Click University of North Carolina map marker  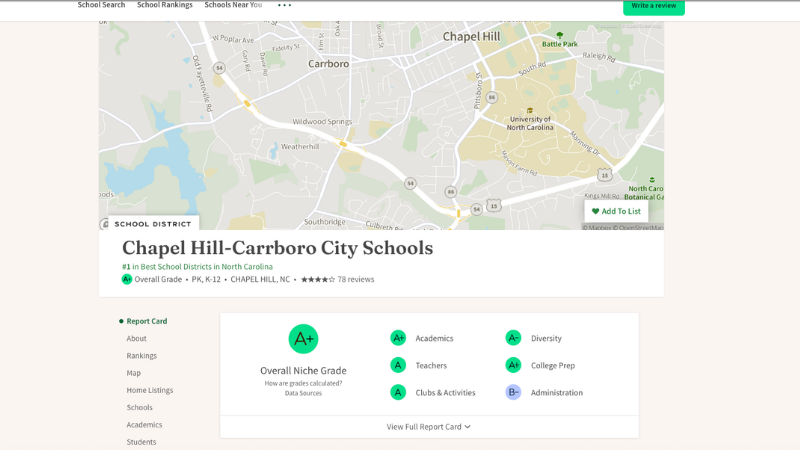tap(530, 119)
